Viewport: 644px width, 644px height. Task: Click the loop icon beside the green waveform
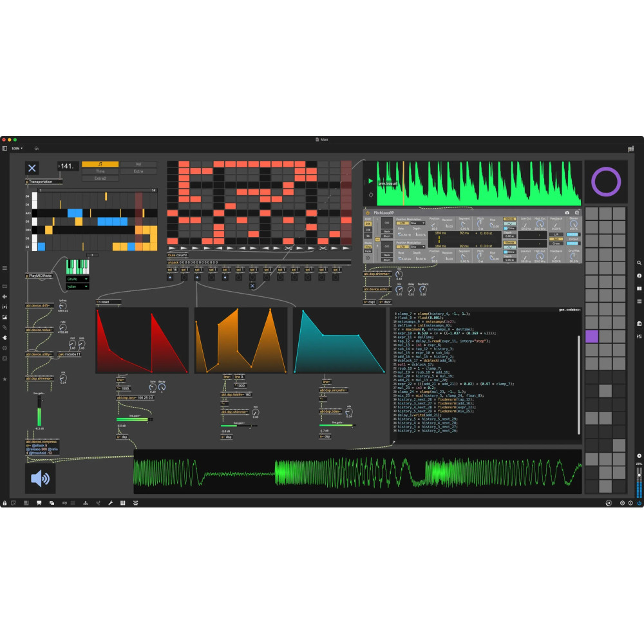[370, 194]
